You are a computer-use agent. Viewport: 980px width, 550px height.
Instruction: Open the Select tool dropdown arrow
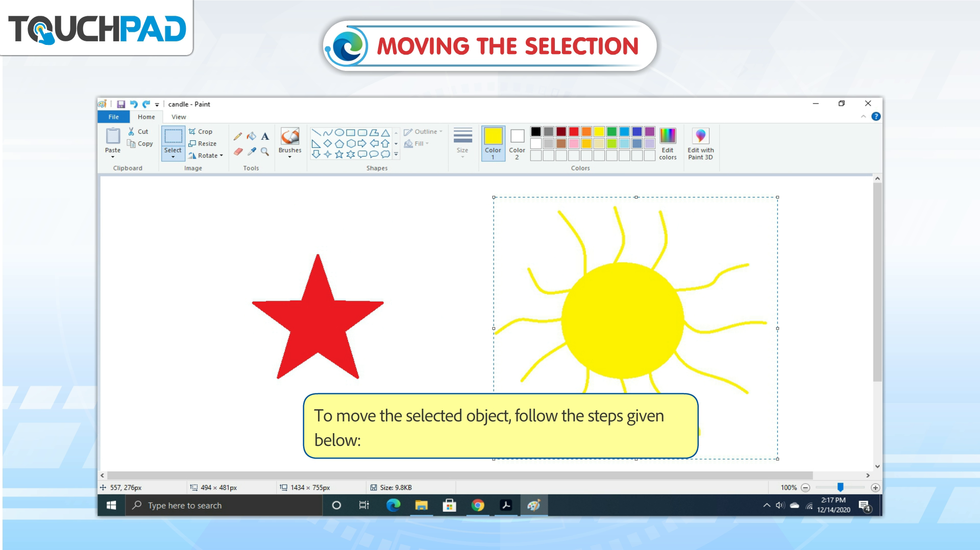pyautogui.click(x=173, y=157)
